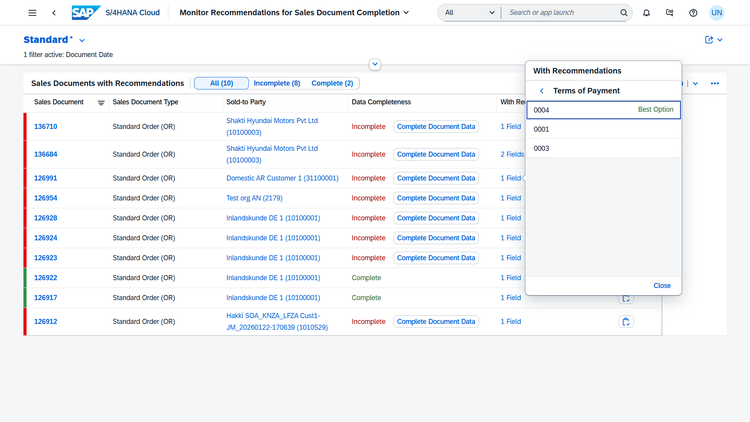Image resolution: width=750 pixels, height=422 pixels.
Task: Open sales document 136710
Action: tap(45, 127)
